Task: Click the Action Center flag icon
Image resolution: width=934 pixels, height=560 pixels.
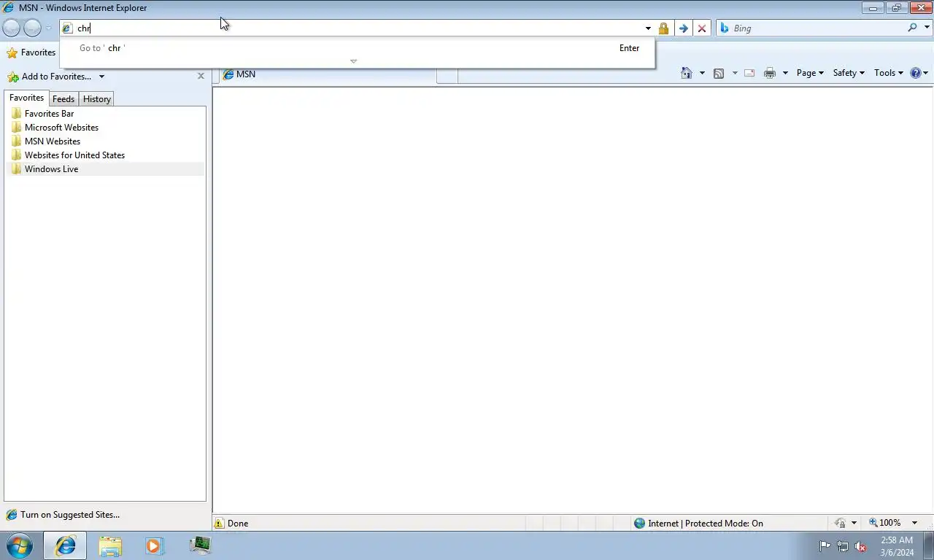Action: (825, 546)
